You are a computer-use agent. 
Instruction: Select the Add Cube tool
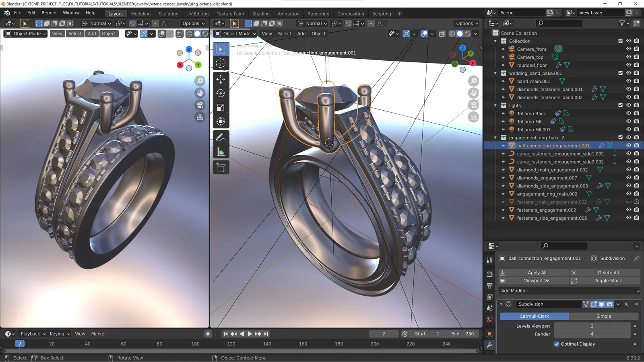(221, 167)
